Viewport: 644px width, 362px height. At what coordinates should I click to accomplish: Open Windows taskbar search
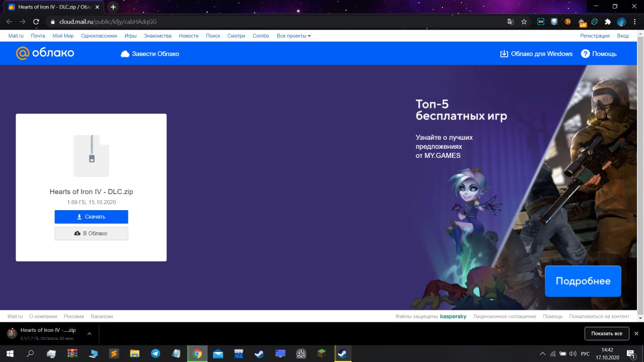(x=30, y=353)
